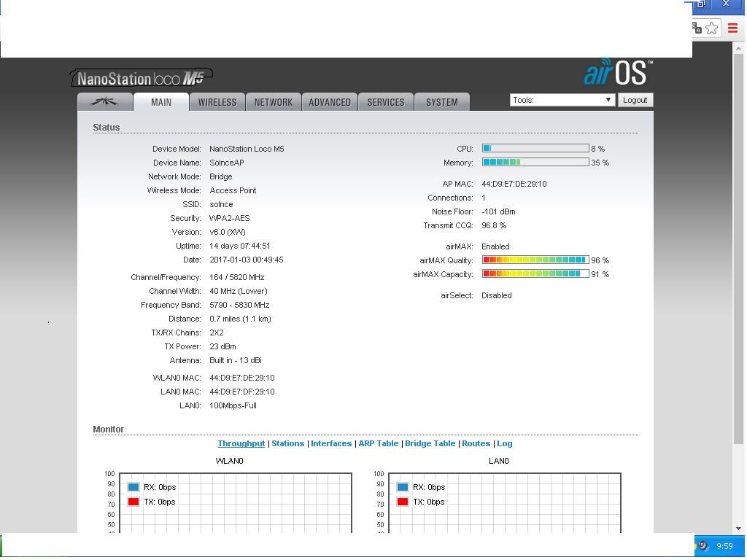Click the airMAX Quality bar
747x560 pixels.
pyautogui.click(x=535, y=260)
